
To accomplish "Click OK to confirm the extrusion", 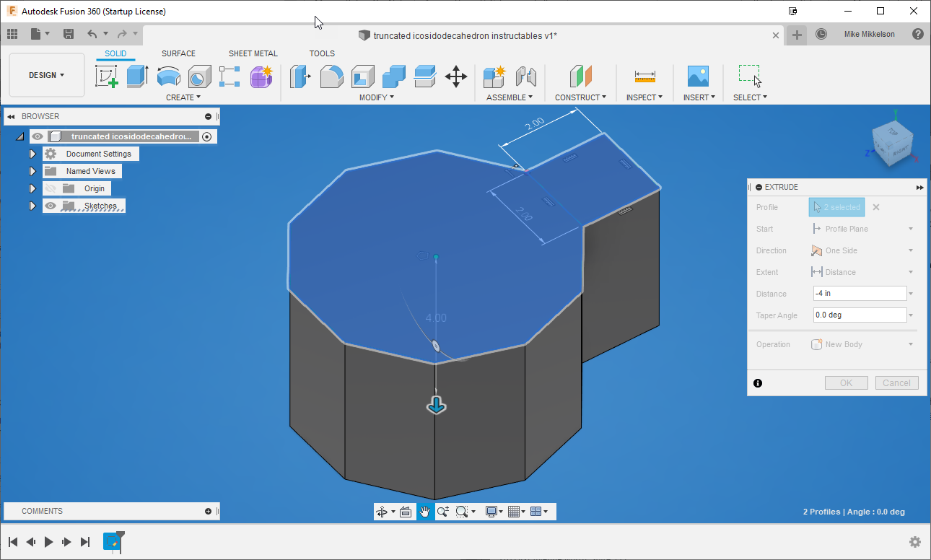I will (846, 382).
